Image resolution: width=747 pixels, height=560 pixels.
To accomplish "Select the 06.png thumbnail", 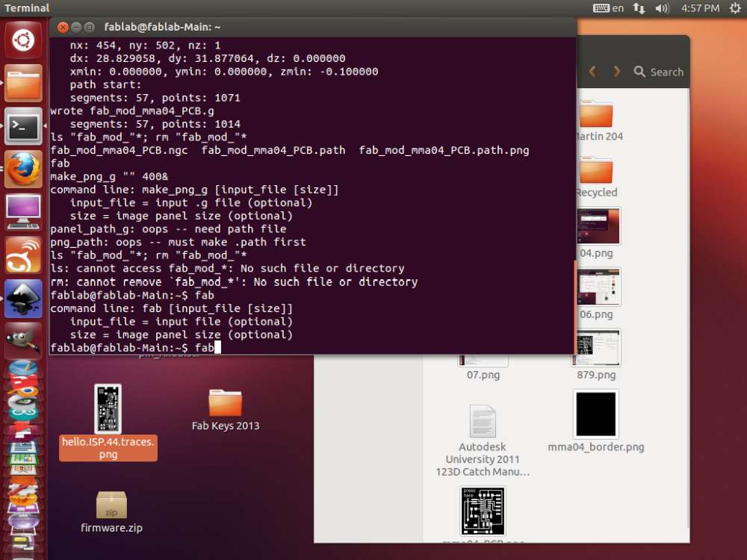I will click(598, 287).
